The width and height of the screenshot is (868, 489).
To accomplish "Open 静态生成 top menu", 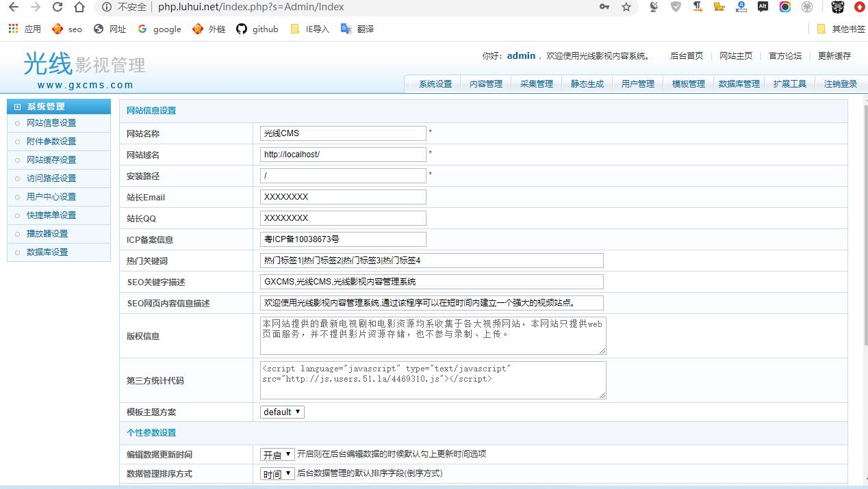I will click(x=587, y=83).
